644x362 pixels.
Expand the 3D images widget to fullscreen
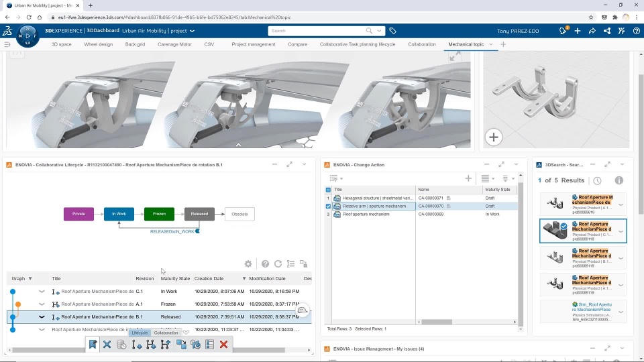455,56
